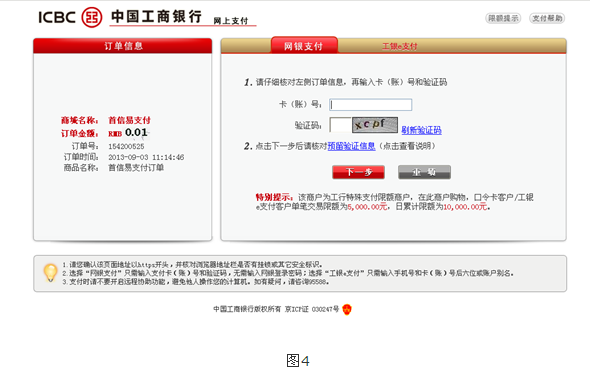
Task: Click the single-transaction limit 5,000.00元
Action: tap(367, 207)
